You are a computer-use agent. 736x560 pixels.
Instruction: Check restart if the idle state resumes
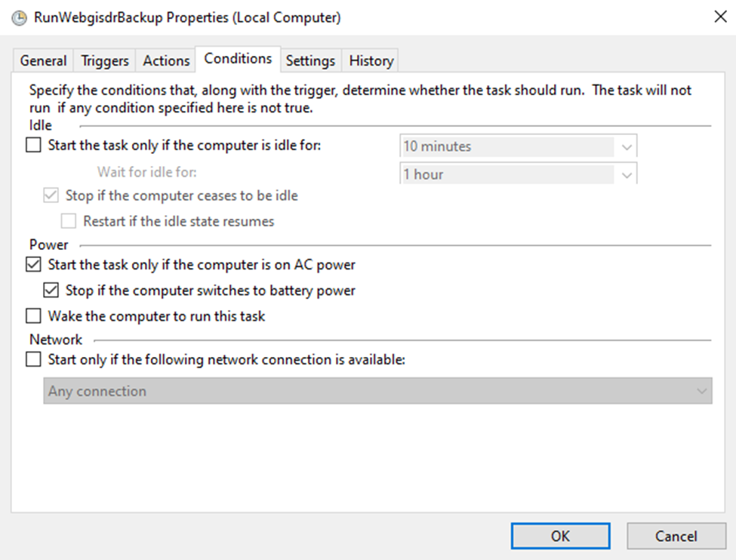[x=68, y=221]
